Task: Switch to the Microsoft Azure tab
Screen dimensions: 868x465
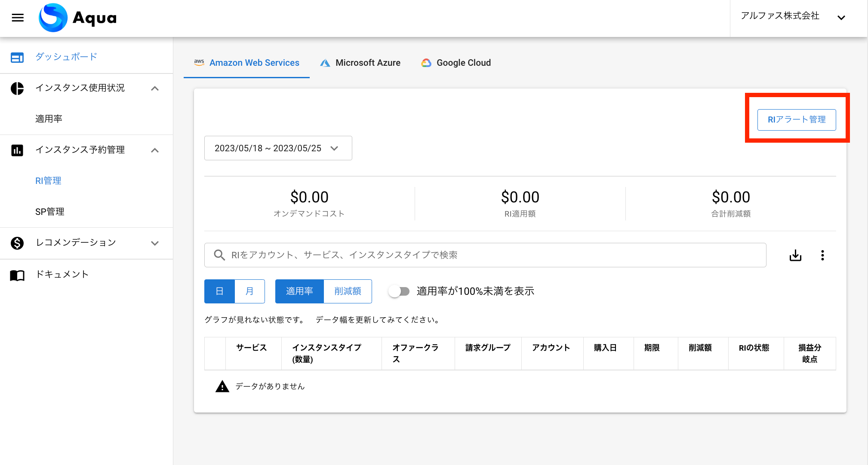Action: [x=360, y=63]
